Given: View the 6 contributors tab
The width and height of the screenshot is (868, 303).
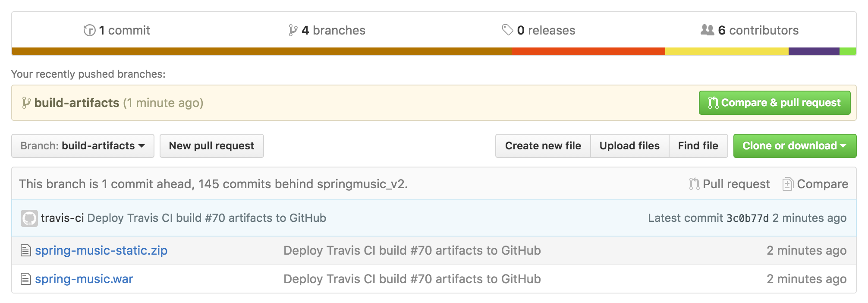Looking at the screenshot, I should [750, 30].
